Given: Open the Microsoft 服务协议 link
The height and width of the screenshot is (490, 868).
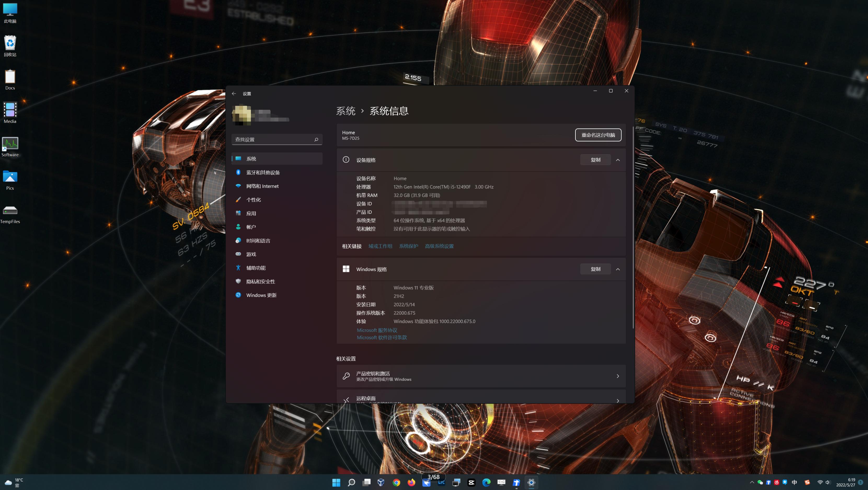Looking at the screenshot, I should click(377, 330).
